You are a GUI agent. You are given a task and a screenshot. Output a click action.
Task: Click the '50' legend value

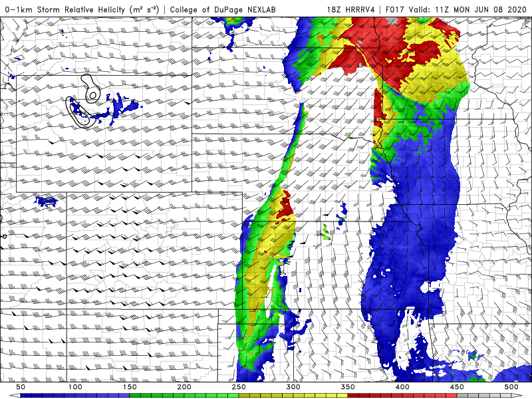click(x=21, y=387)
